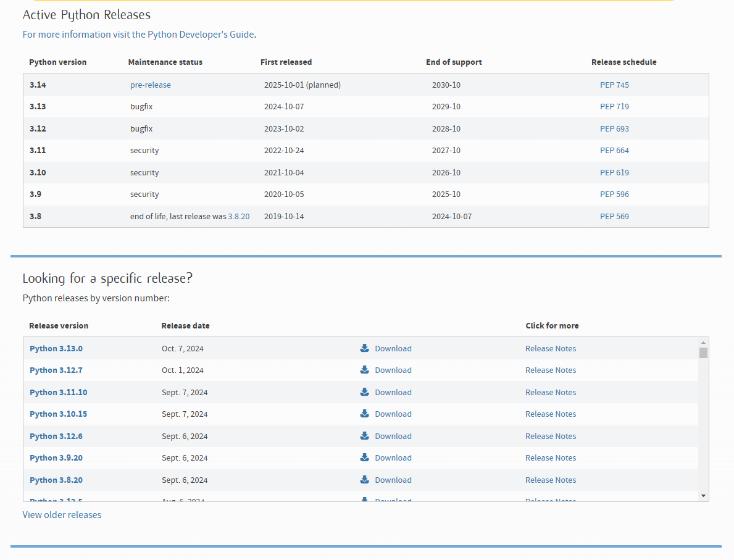This screenshot has height=560, width=734.
Task: Click download icon for Python 3.13.0
Action: pos(365,348)
